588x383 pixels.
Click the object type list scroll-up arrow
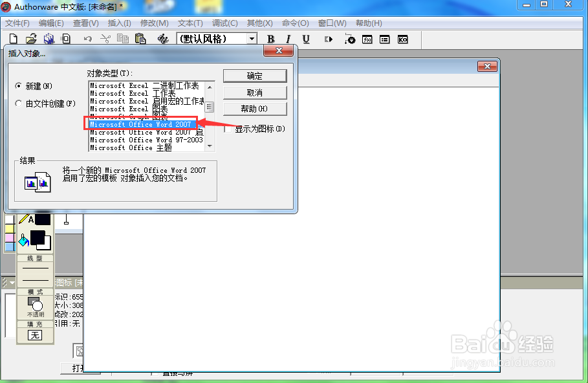[x=210, y=87]
